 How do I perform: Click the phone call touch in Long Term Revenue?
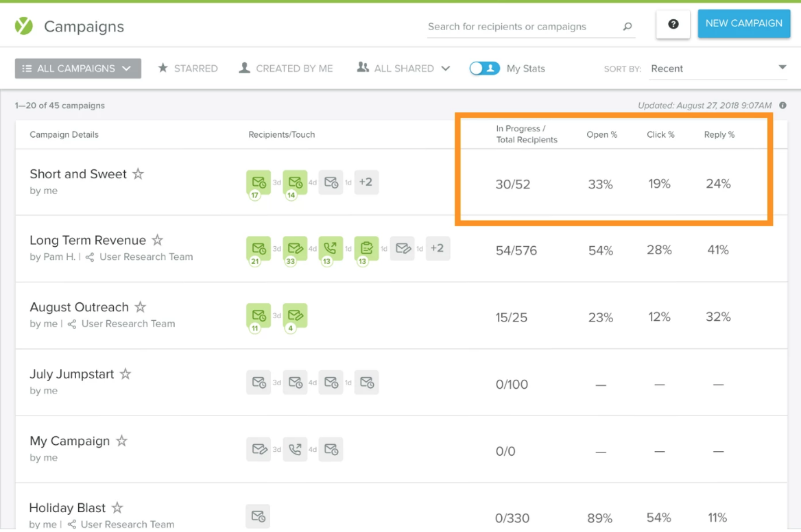point(330,248)
